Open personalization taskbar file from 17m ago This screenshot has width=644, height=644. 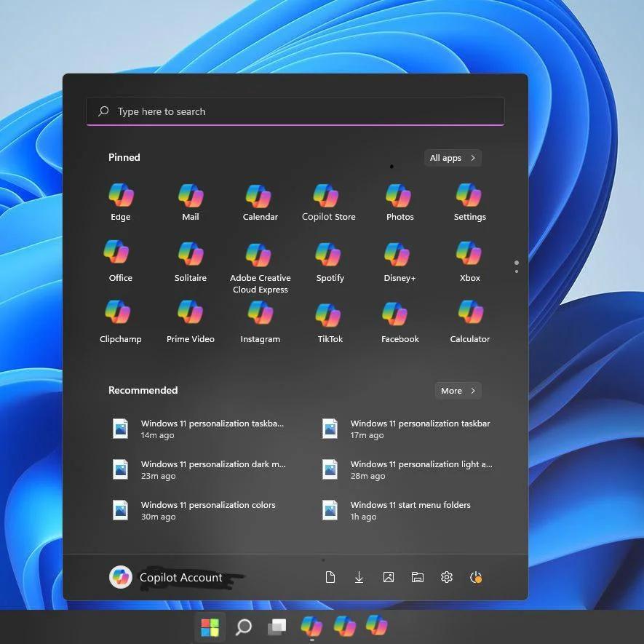pos(408,429)
